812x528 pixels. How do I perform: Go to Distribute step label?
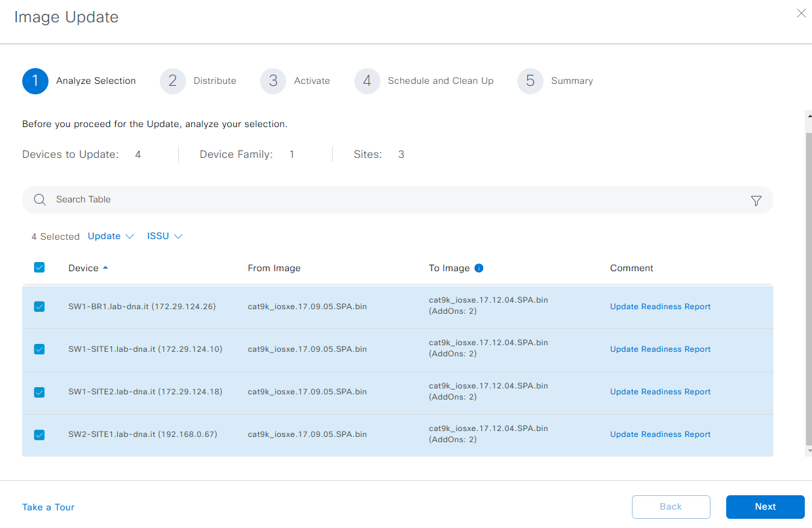tap(215, 81)
